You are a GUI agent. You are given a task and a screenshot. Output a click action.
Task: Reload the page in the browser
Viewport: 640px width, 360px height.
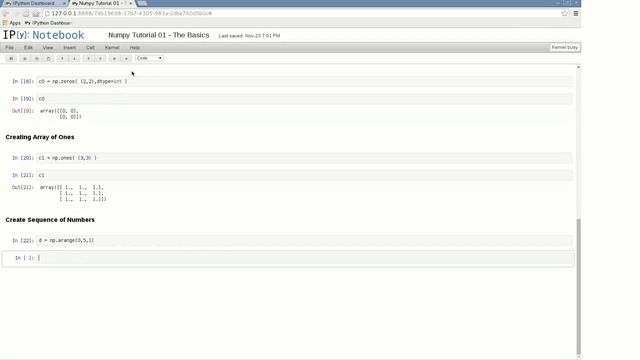26,13
